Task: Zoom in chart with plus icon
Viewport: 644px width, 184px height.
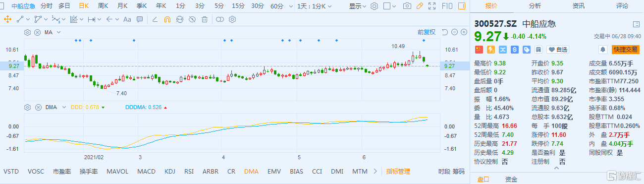Action: point(464,32)
